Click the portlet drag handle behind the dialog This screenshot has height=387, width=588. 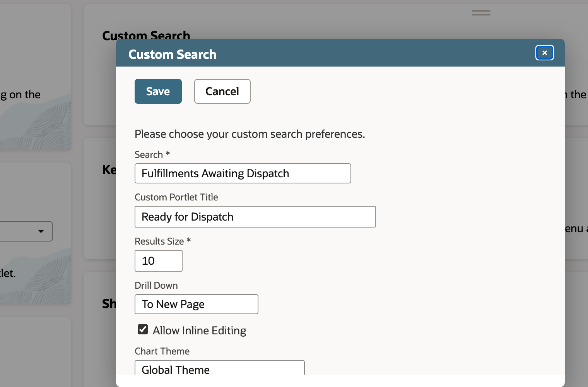[x=481, y=13]
